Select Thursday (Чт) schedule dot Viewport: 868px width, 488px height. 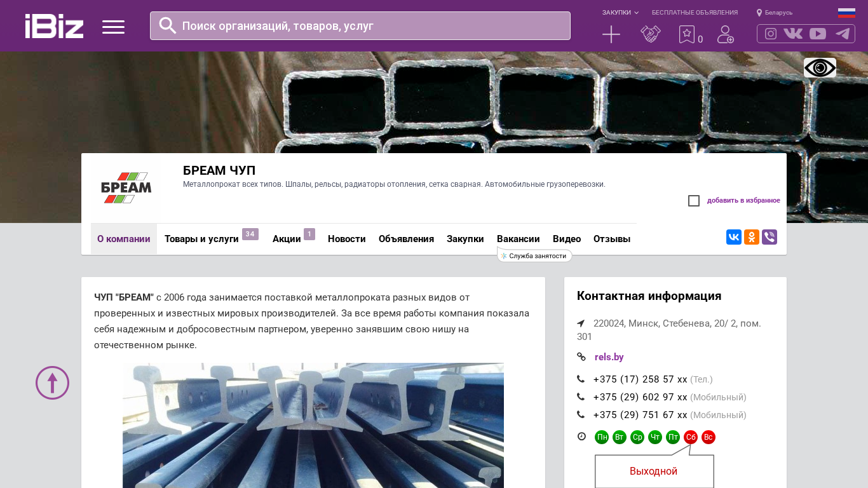tap(655, 437)
